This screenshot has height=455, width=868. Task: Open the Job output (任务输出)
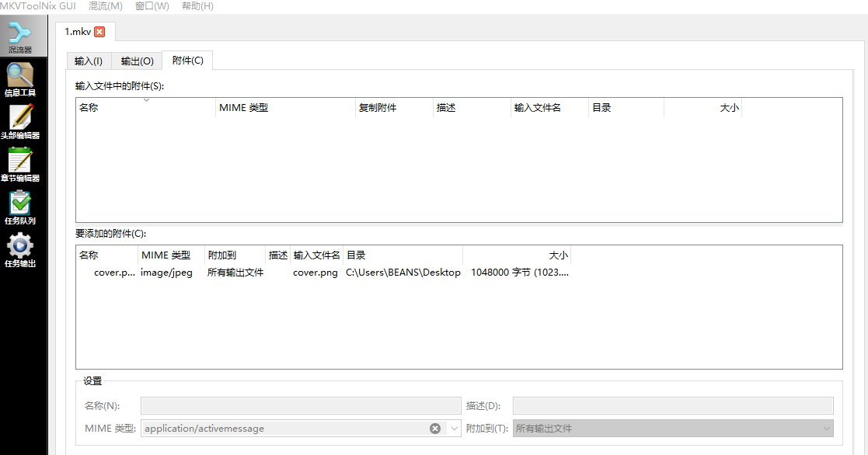tap(20, 250)
